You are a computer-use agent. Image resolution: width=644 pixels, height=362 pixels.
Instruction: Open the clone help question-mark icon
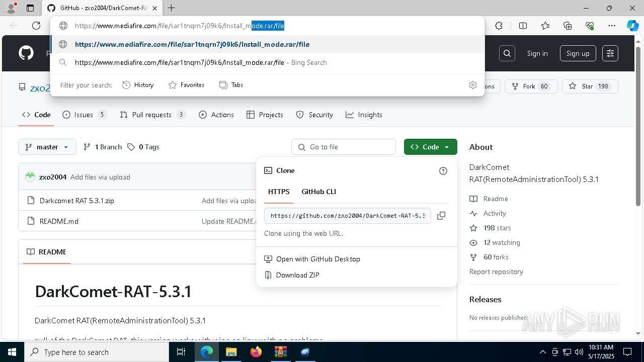tap(443, 171)
